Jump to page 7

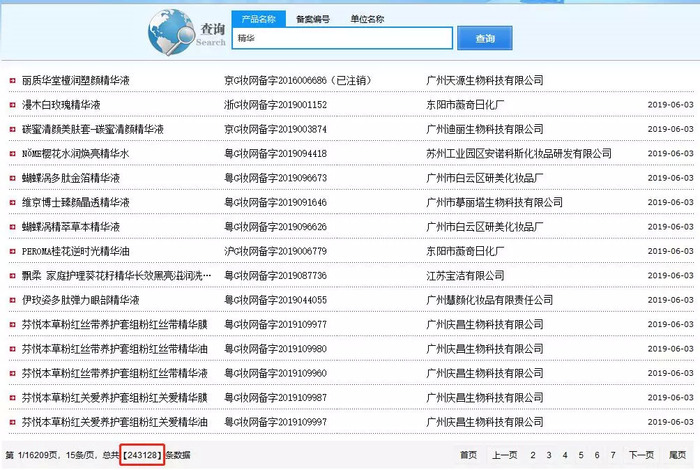coord(613,455)
